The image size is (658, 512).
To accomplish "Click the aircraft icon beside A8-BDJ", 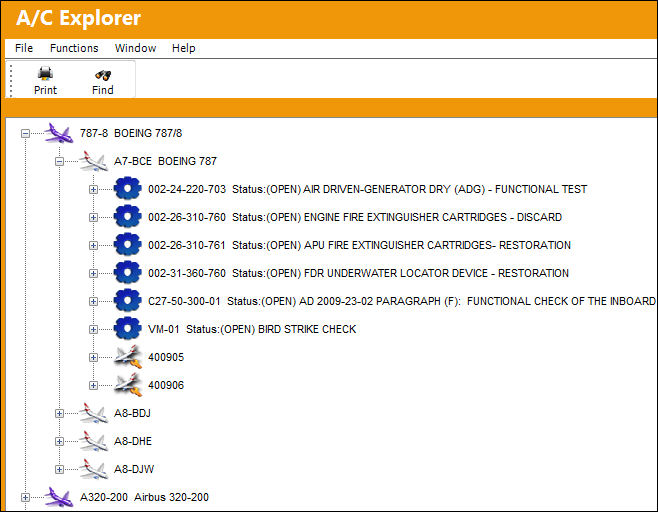I will pos(94,413).
